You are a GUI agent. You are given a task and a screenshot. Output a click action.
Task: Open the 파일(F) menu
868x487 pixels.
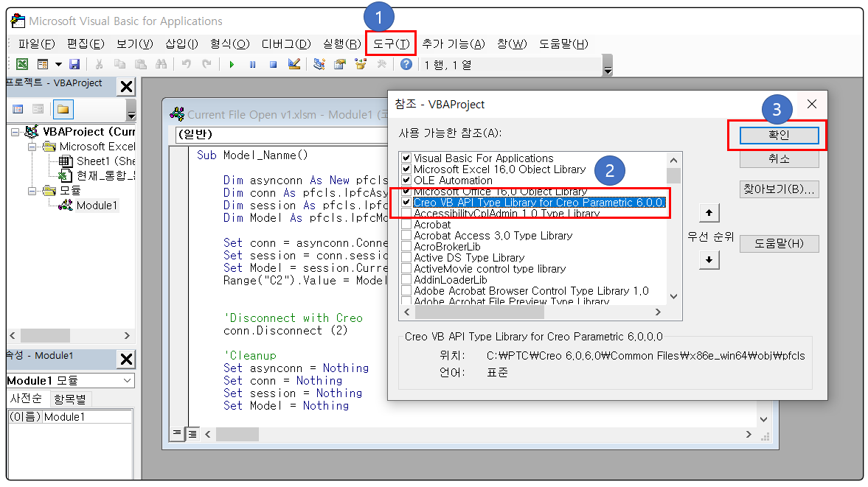pyautogui.click(x=37, y=43)
